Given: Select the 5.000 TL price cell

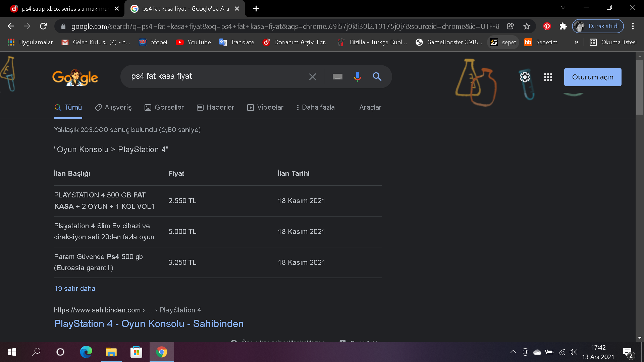Looking at the screenshot, I should [x=182, y=232].
